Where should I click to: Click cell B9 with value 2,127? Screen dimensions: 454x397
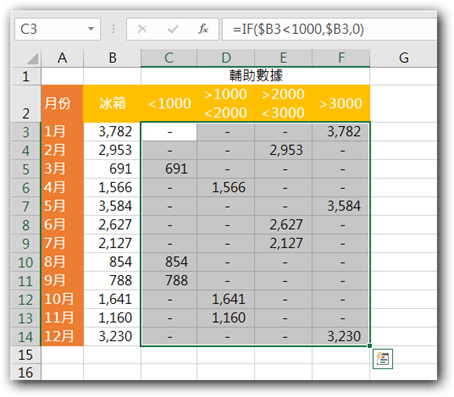[112, 243]
